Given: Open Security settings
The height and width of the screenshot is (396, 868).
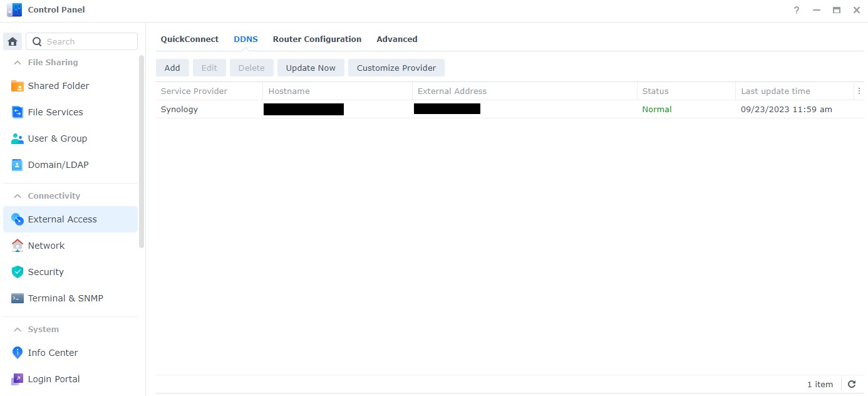Looking at the screenshot, I should click(45, 272).
